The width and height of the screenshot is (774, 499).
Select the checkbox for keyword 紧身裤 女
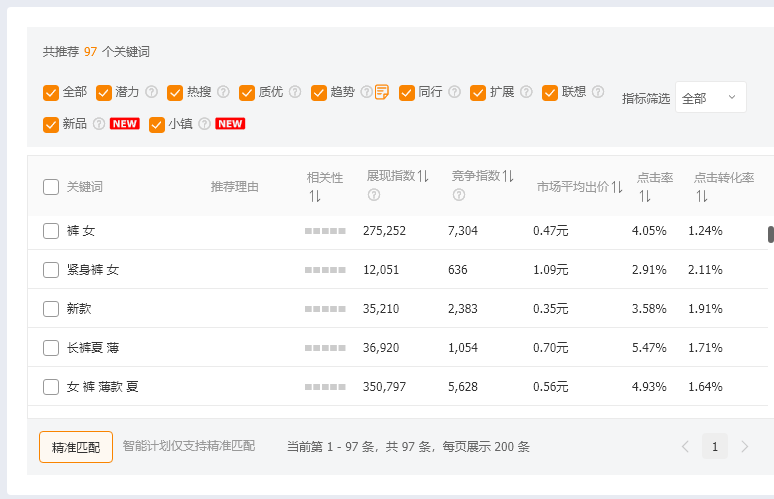coord(51,270)
